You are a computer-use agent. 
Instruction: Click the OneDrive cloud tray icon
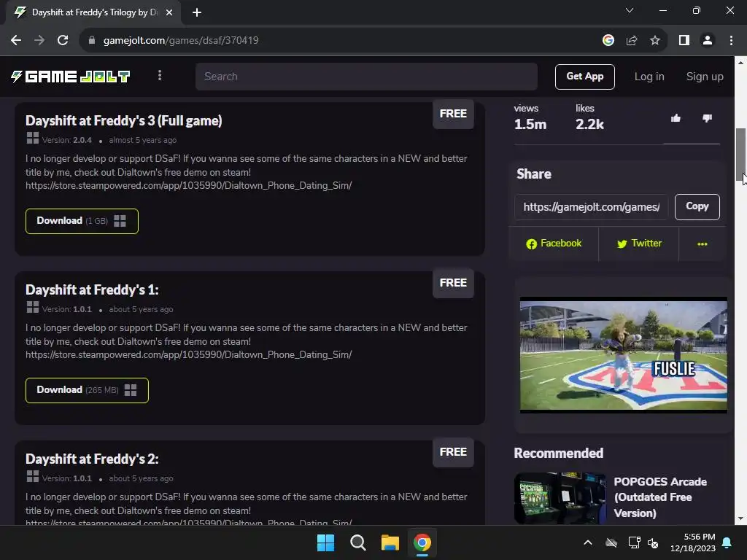(x=611, y=542)
